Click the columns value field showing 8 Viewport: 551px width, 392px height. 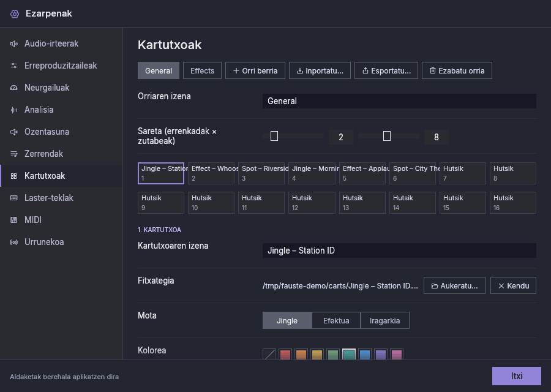point(437,137)
